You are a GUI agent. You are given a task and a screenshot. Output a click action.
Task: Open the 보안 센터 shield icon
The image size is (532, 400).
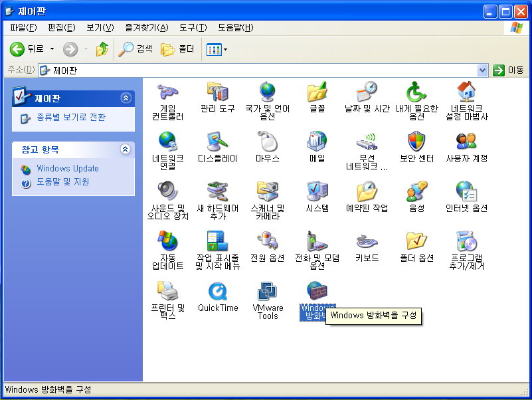(x=416, y=142)
